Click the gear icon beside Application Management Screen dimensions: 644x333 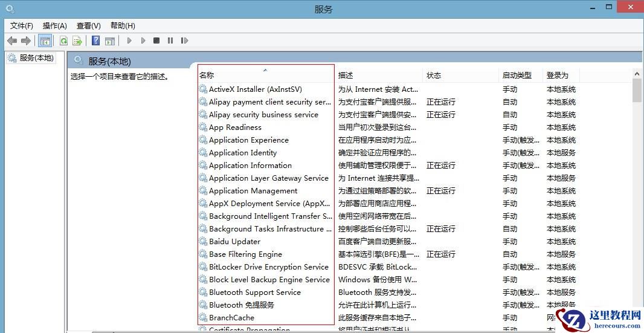(x=203, y=191)
